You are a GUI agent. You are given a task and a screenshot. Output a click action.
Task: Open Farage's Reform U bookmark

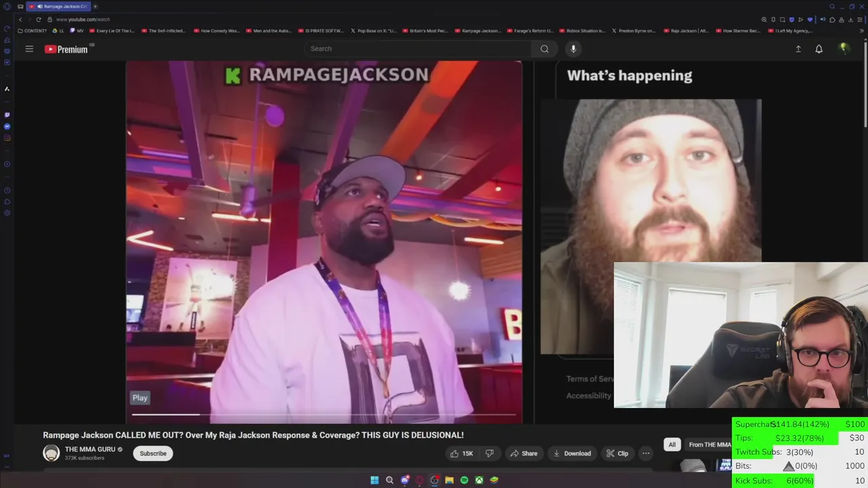[x=530, y=30]
